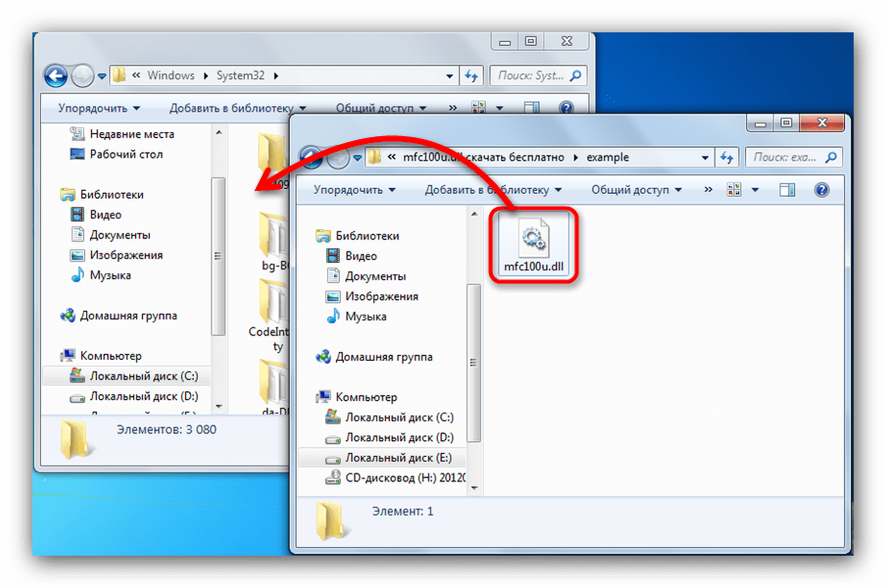
Task: Expand Общий доступ menu in front window
Action: [635, 190]
